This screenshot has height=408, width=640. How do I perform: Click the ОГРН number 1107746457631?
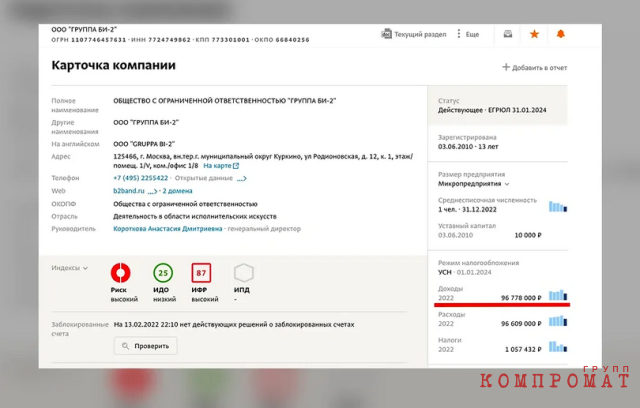pos(98,40)
